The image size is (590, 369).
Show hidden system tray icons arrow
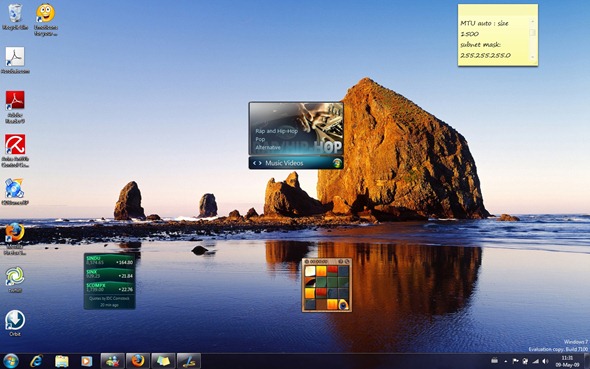click(506, 361)
